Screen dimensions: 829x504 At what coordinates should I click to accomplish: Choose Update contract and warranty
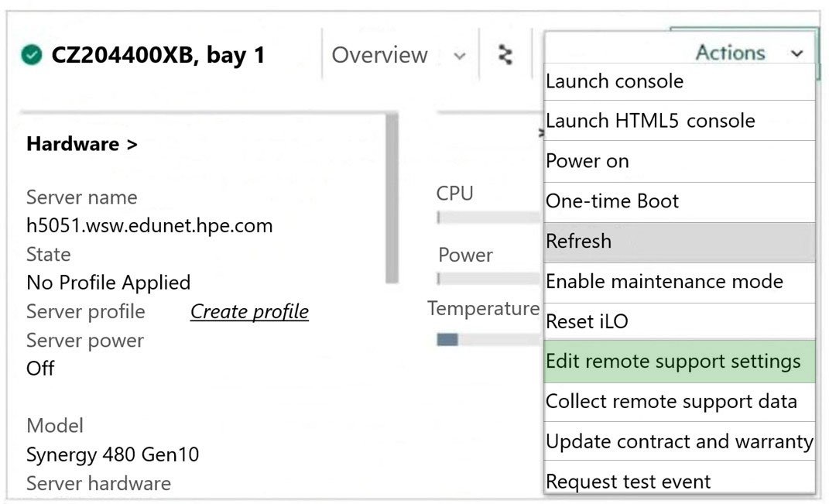click(680, 441)
